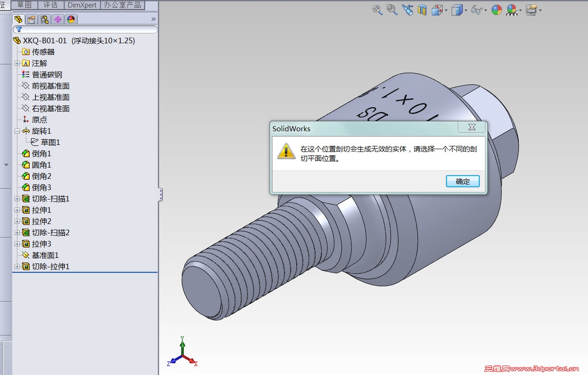Open the Hide/Show Items dropdown arrow
The height and width of the screenshot is (375, 588).
[486, 10]
